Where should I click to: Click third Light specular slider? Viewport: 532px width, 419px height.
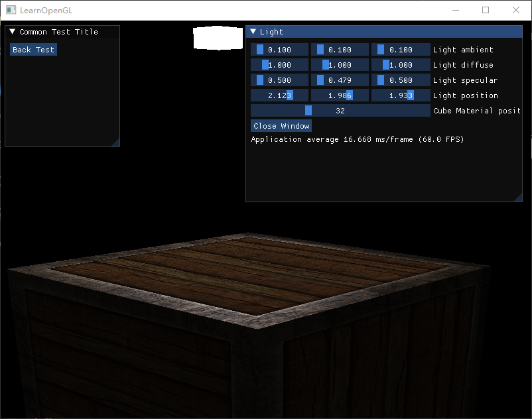(400, 80)
